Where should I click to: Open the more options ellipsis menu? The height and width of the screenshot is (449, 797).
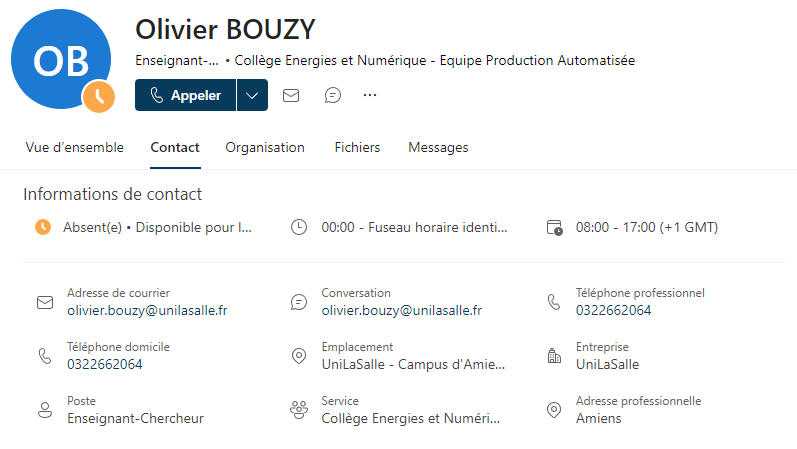tap(370, 95)
